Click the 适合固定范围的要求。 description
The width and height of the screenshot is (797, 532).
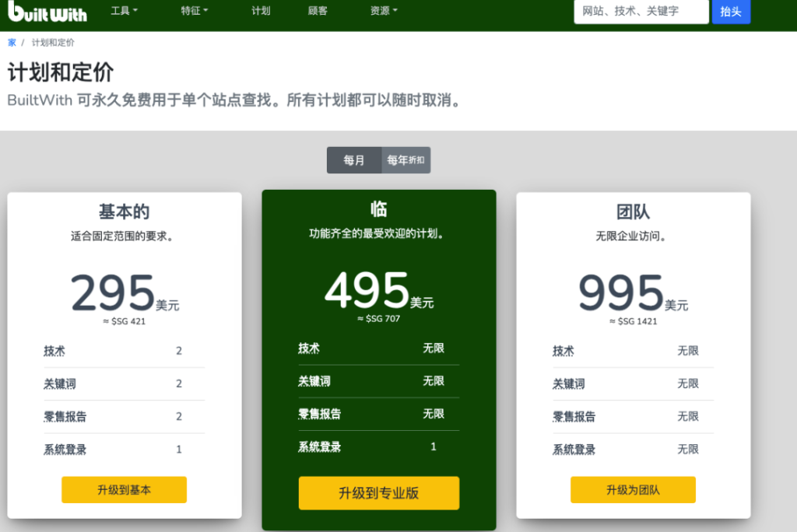(122, 236)
